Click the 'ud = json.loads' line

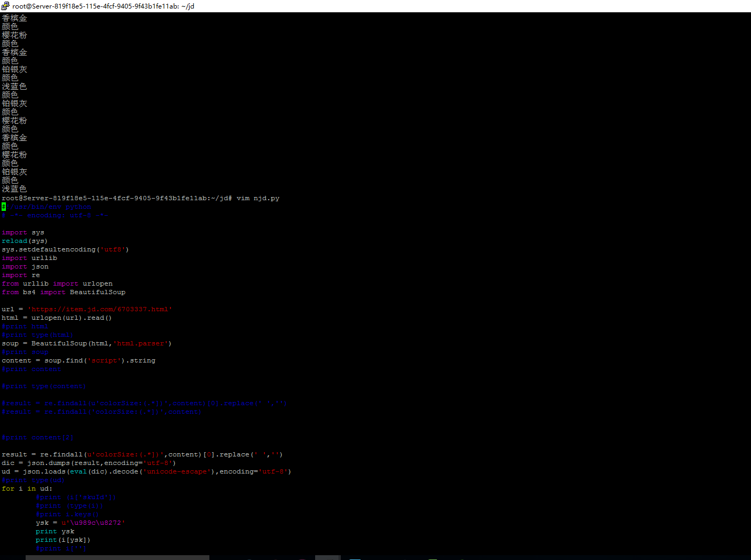coord(146,472)
